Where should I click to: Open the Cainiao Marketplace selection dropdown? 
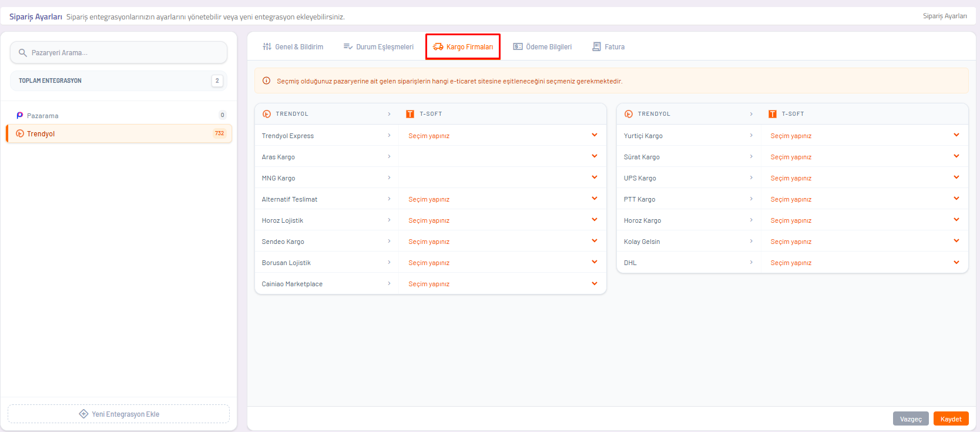(502, 283)
